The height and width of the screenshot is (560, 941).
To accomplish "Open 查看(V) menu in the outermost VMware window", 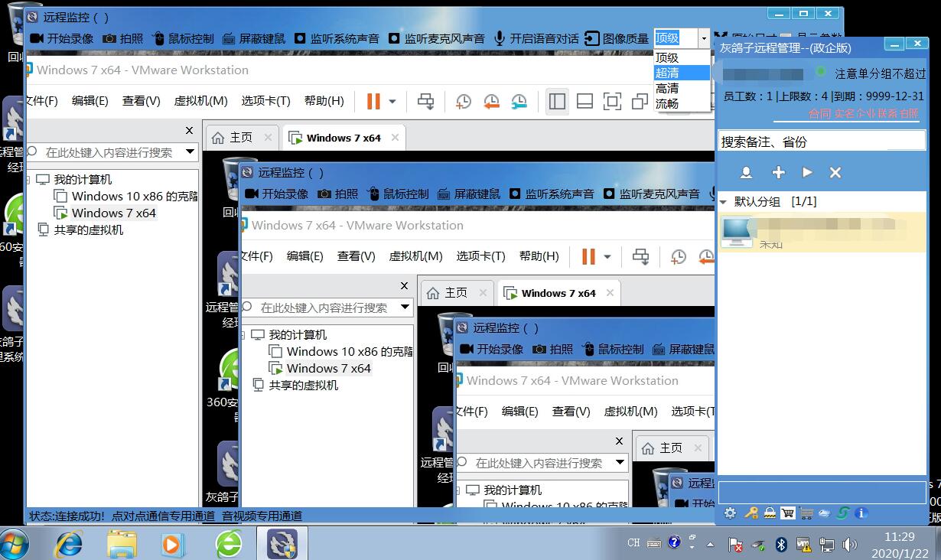I will click(141, 101).
